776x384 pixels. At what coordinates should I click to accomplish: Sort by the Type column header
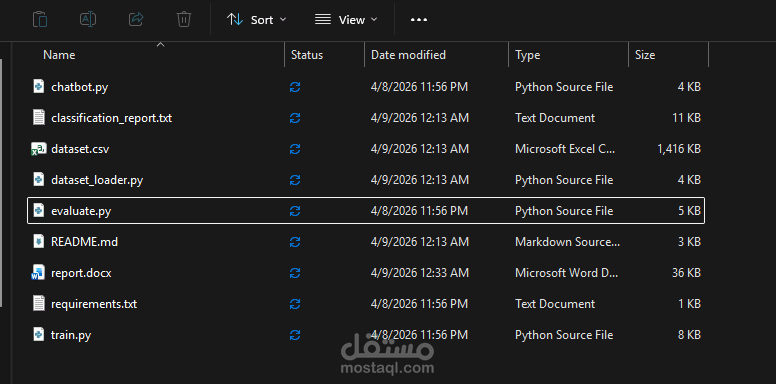point(528,55)
